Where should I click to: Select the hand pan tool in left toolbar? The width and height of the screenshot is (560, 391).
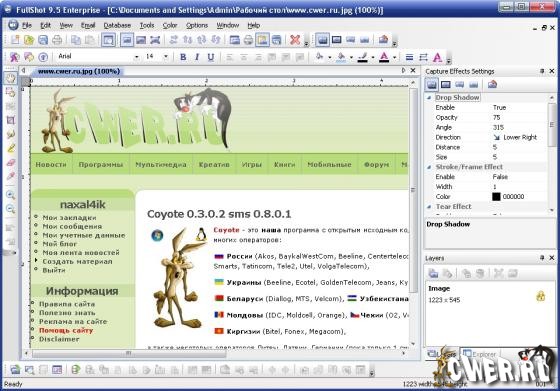tap(10, 78)
